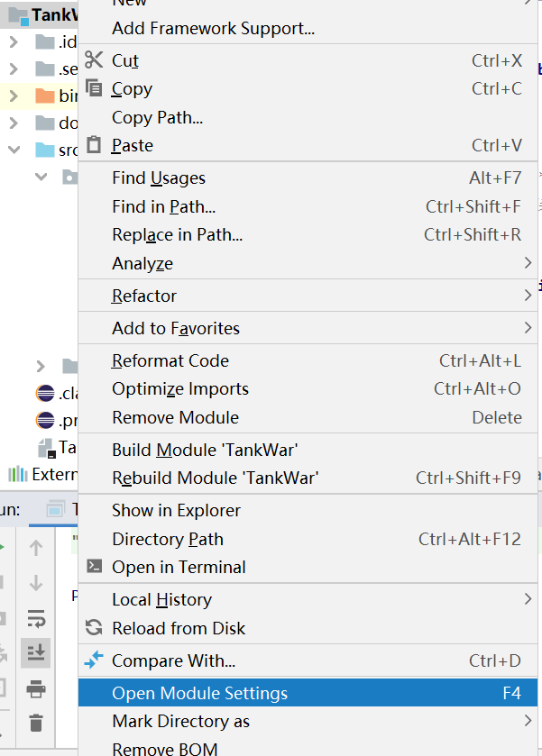The width and height of the screenshot is (542, 756).
Task: Collapse the src folder node
Action: pyautogui.click(x=14, y=150)
